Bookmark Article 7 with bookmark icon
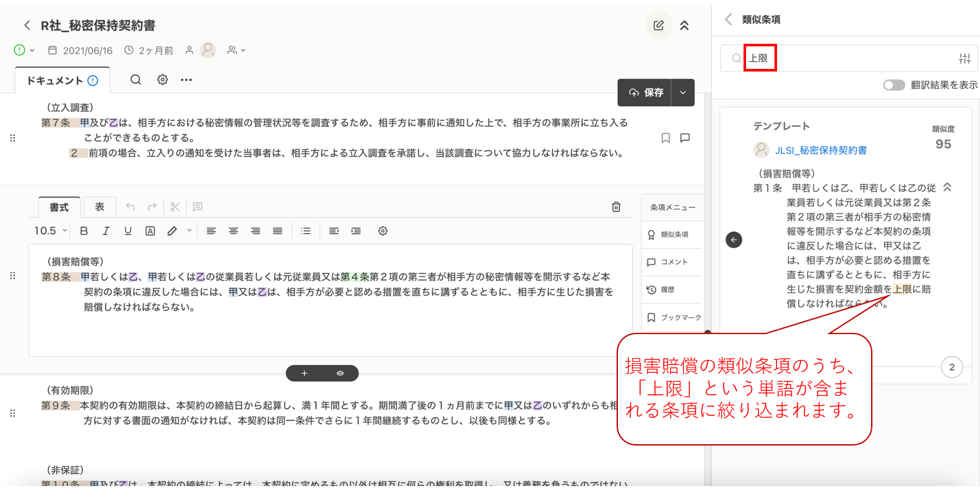The height and width of the screenshot is (488, 980). [x=666, y=138]
